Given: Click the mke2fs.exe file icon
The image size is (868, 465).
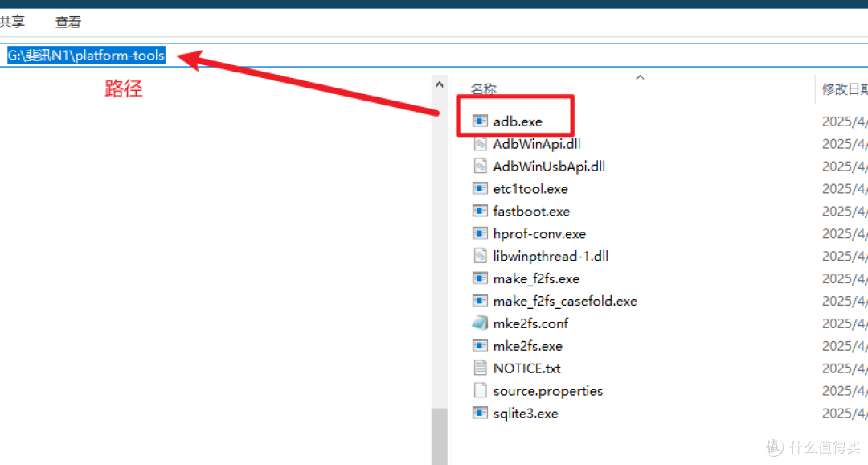Looking at the screenshot, I should click(480, 345).
